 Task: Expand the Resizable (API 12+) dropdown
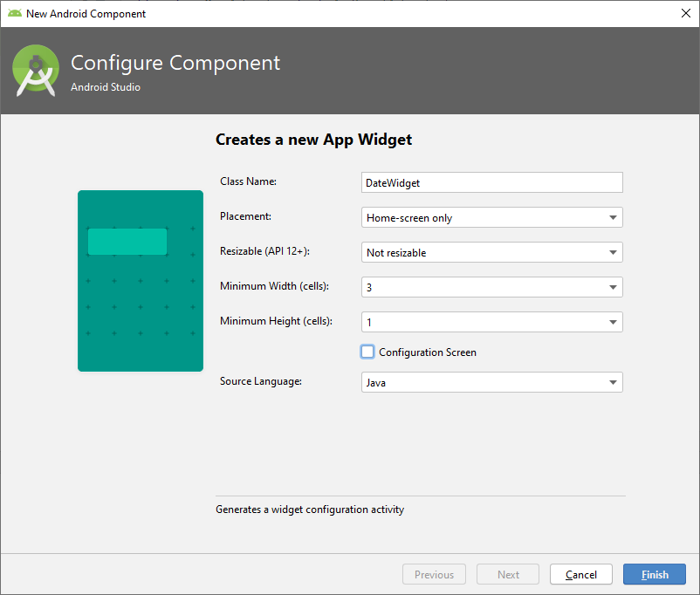click(x=491, y=252)
